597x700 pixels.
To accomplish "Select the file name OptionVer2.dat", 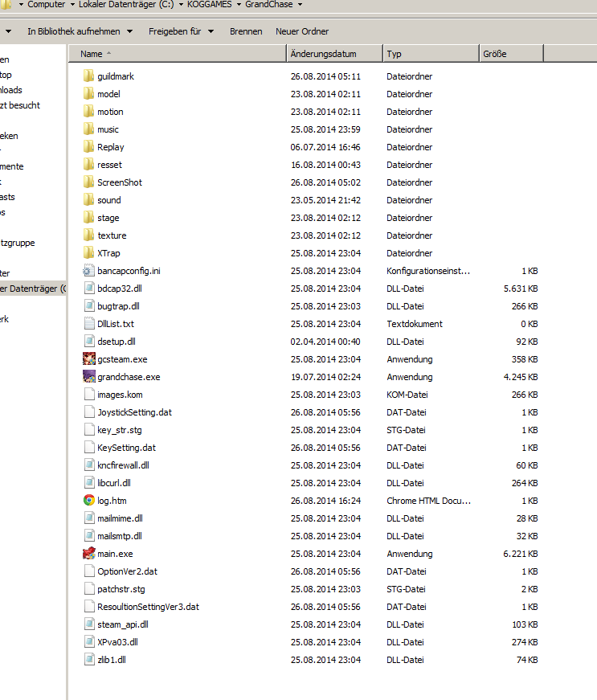I will tap(127, 571).
